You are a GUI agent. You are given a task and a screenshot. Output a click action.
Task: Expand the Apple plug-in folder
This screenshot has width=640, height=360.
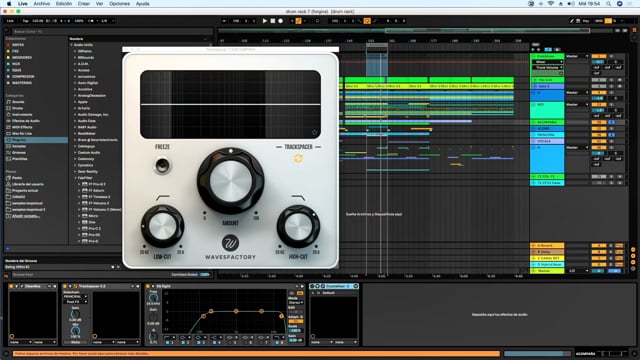coord(75,102)
